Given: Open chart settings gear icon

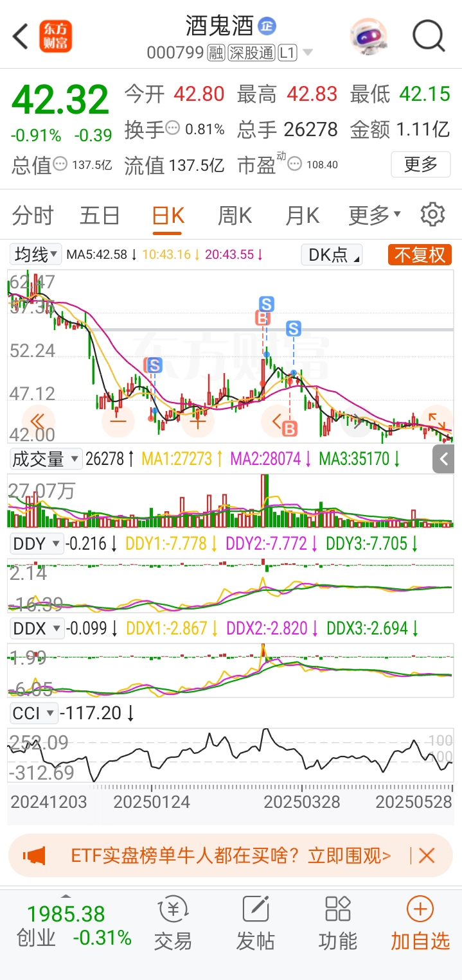Looking at the screenshot, I should point(432,214).
